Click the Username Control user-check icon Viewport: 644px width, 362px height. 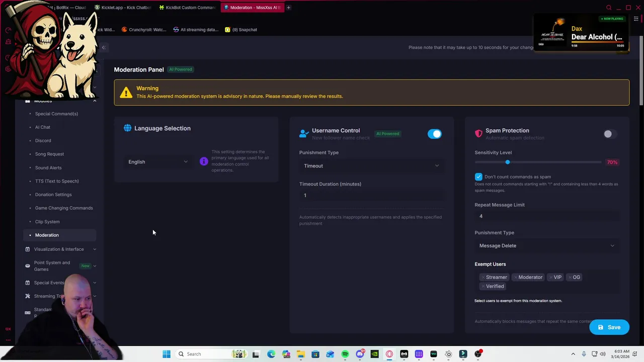click(x=304, y=134)
